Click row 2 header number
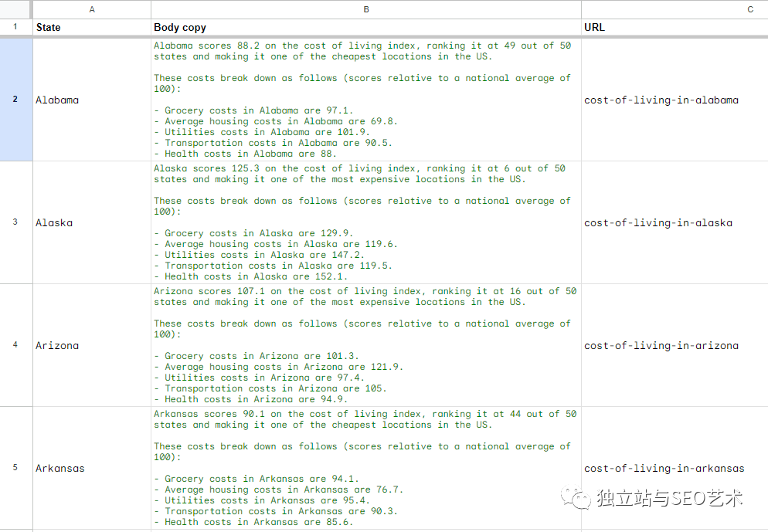768x532 pixels. click(15, 100)
